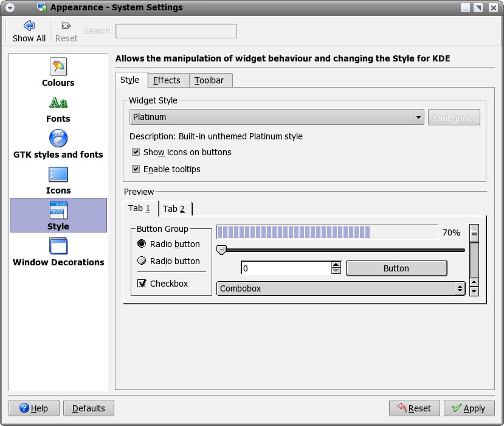Click the preview Button
Image resolution: width=504 pixels, height=426 pixels.
pyautogui.click(x=396, y=268)
